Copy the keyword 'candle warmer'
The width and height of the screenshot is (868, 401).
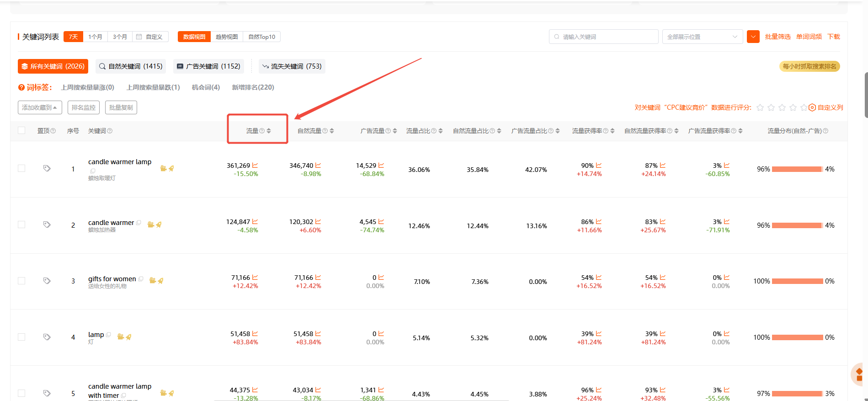(x=138, y=223)
